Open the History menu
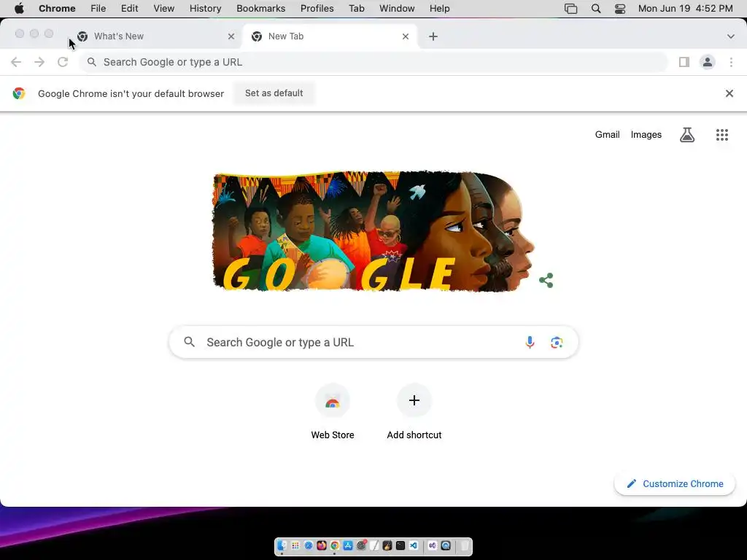The image size is (747, 560). pyautogui.click(x=205, y=9)
